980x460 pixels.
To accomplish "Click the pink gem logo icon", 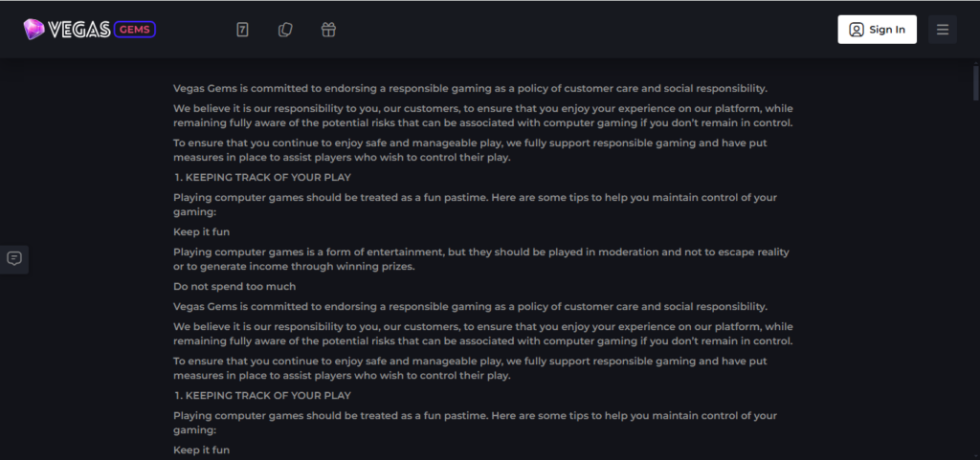I will pos(33,30).
